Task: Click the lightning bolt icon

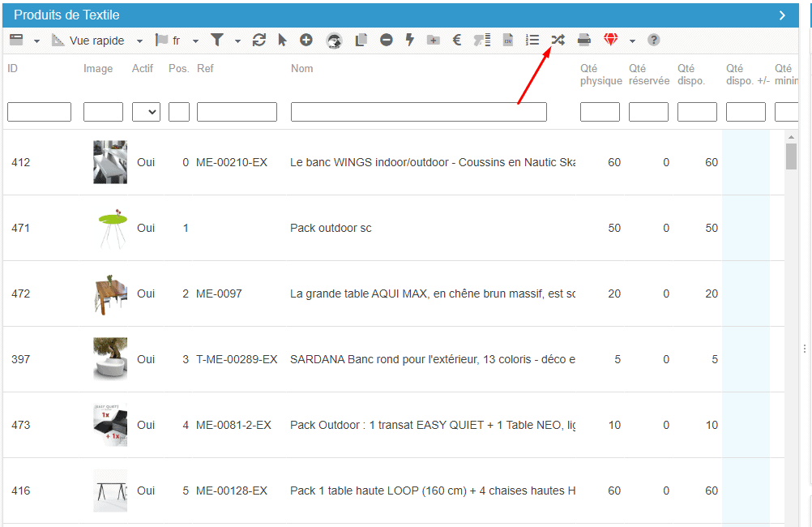Action: (410, 40)
